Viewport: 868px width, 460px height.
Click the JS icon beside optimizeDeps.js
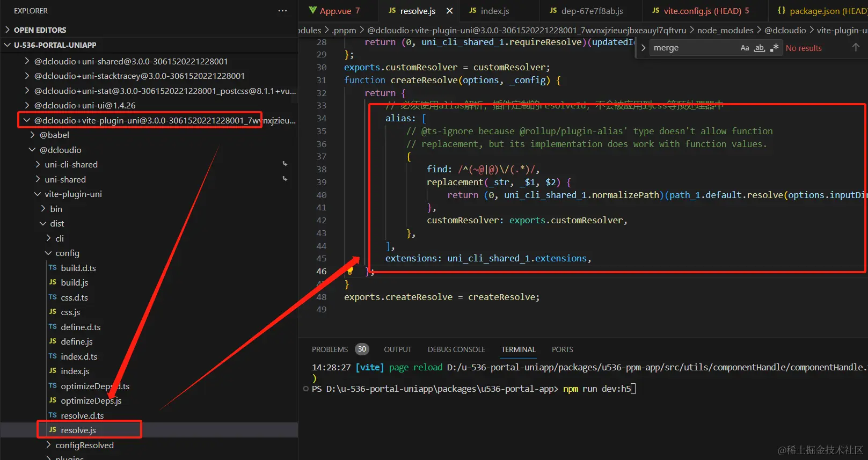[x=53, y=400]
